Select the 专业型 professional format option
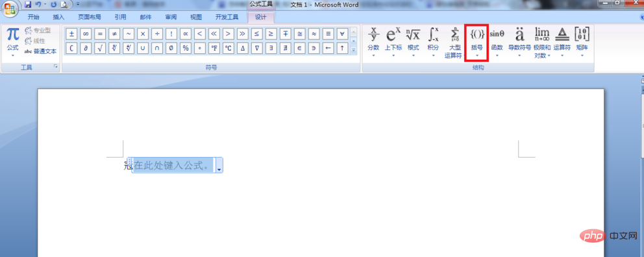This screenshot has height=257, width=644. 38,31
